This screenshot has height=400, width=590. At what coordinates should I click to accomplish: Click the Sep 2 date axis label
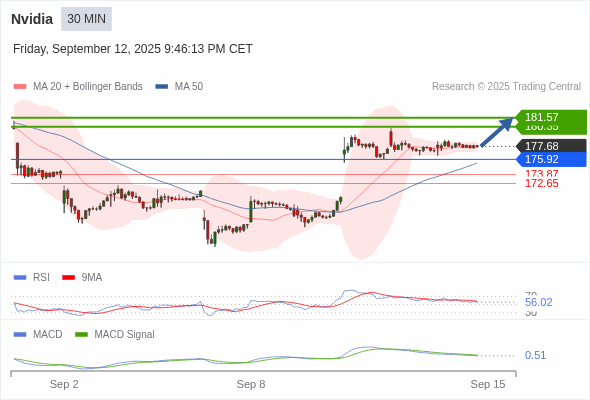pos(64,384)
